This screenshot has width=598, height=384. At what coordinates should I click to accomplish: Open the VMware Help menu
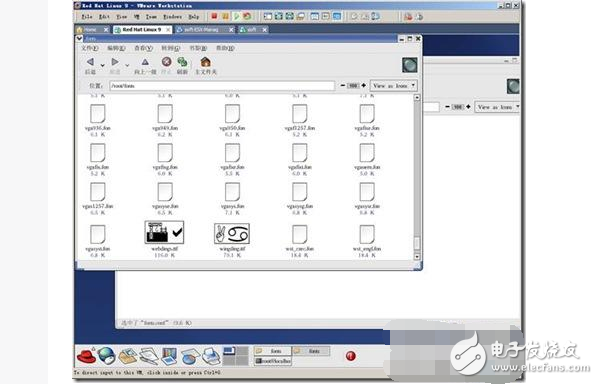(194, 17)
